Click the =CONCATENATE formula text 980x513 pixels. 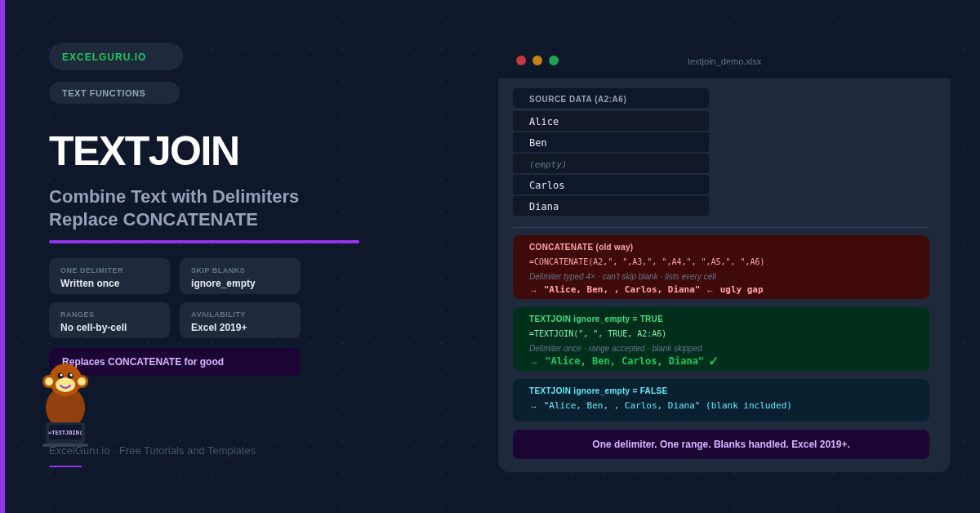tap(647, 262)
